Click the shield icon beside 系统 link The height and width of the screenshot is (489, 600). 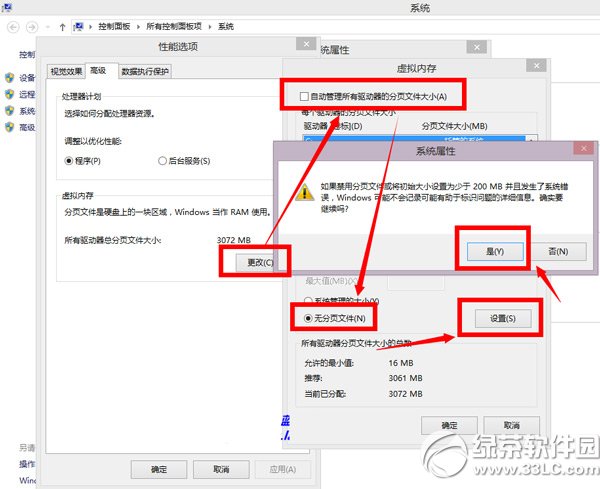10,111
